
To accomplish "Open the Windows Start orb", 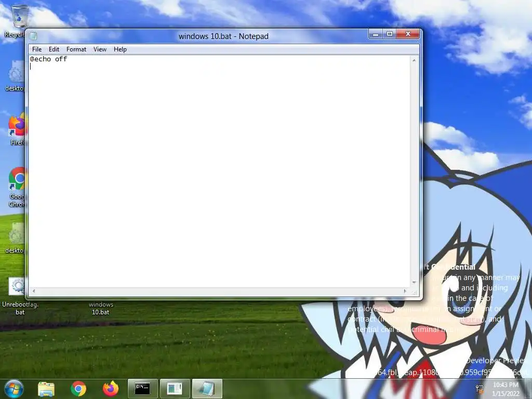I will (14, 389).
